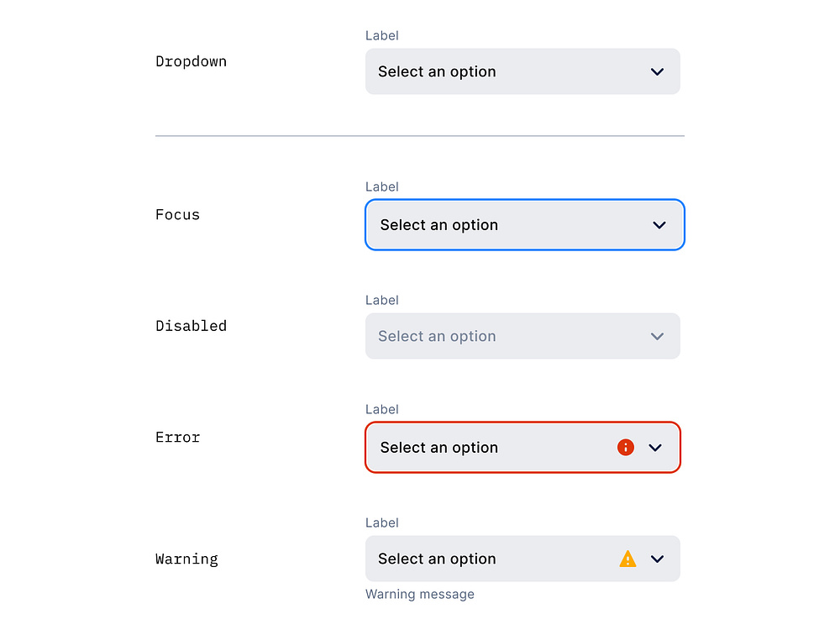Click the chevron icon in the Disabled dropdown
The width and height of the screenshot is (840, 630).
(x=658, y=336)
